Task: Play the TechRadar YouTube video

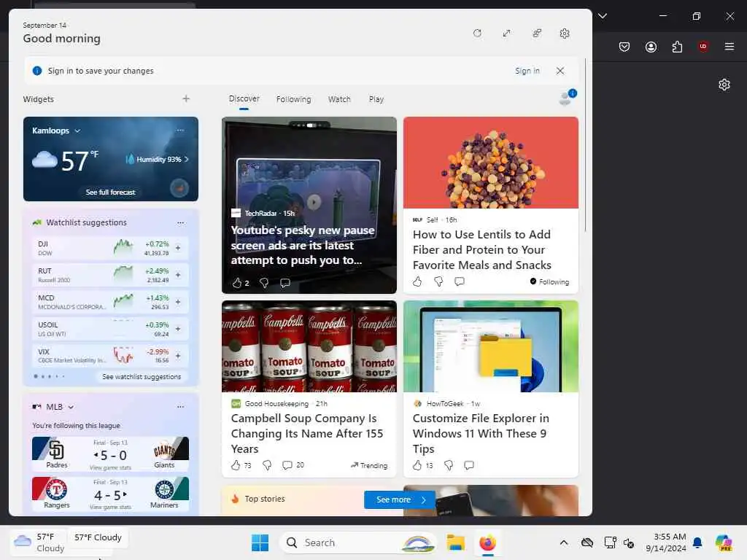Action: coord(314,202)
